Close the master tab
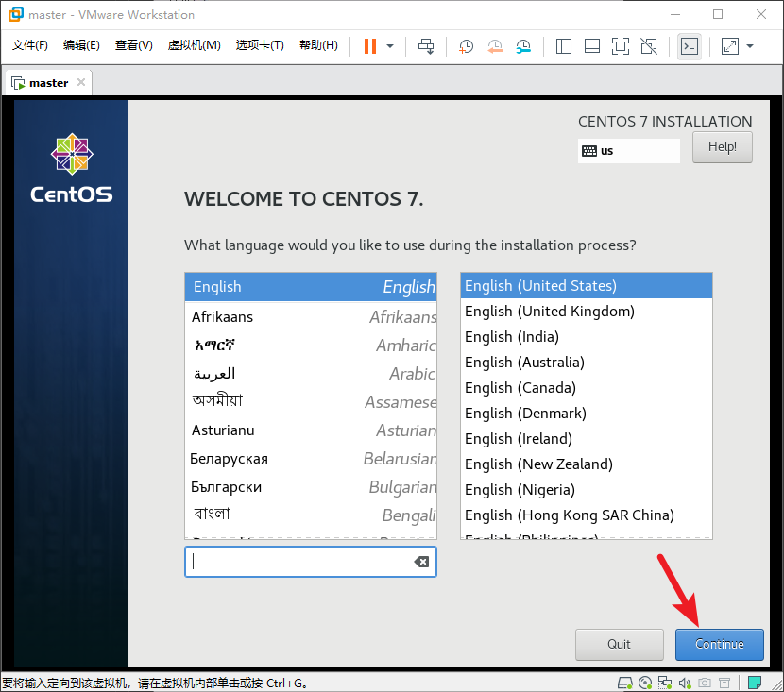 coord(81,83)
